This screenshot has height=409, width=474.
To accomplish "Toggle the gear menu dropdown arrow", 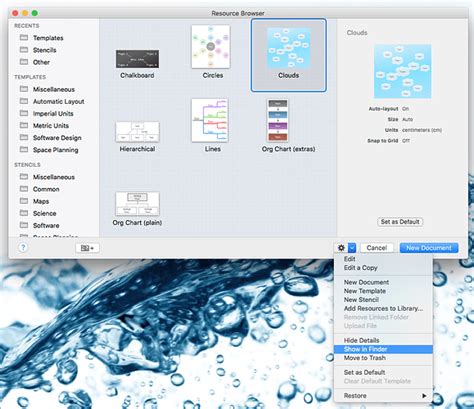I will point(352,248).
